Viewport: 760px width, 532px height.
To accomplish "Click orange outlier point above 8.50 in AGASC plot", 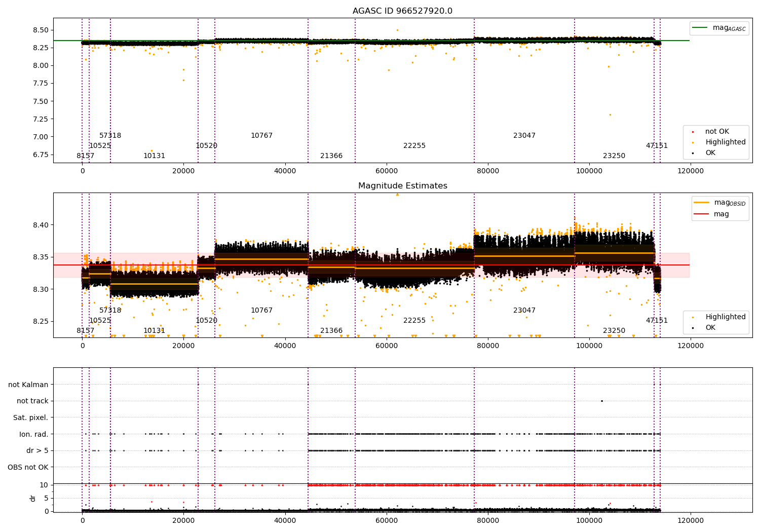I will pyautogui.click(x=397, y=30).
